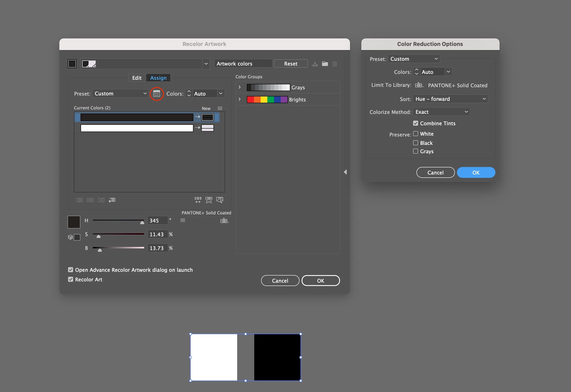Screen dimensions: 571x392
Task: Click OK in Color Reduction Options
Action: point(476,172)
